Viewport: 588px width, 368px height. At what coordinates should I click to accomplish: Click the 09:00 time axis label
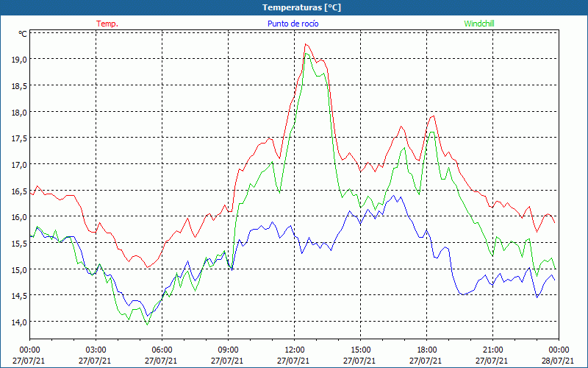(x=229, y=350)
